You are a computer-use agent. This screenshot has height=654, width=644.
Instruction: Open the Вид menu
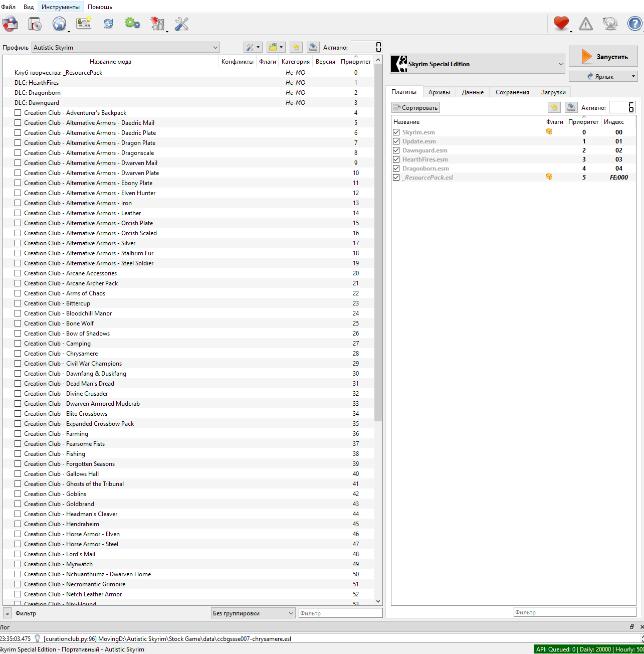[x=29, y=7]
